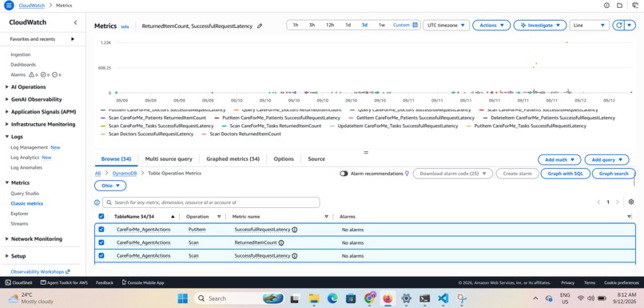Open the Add math dropdown
The image size is (644, 308).
pyautogui.click(x=559, y=159)
